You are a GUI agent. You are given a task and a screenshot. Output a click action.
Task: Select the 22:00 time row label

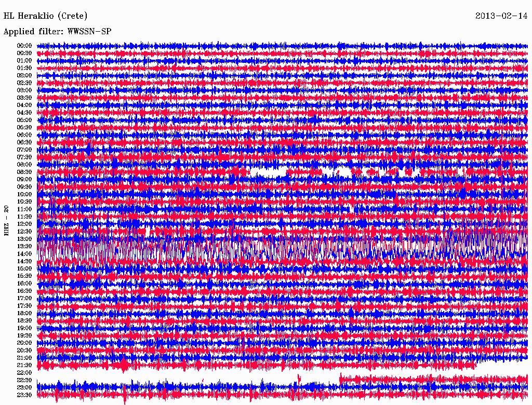(x=24, y=372)
